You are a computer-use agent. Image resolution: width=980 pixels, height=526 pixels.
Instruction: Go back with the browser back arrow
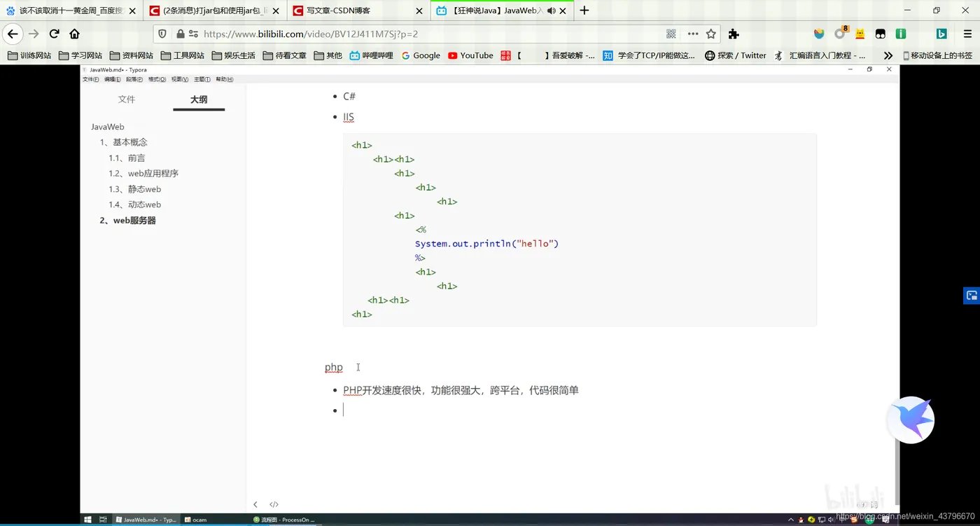click(13, 34)
